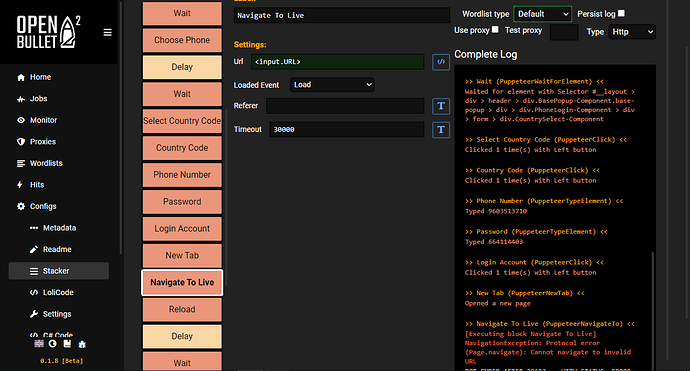The width and height of the screenshot is (690, 371).
Task: Select the Wait block above Select Country Code
Action: [x=182, y=94]
